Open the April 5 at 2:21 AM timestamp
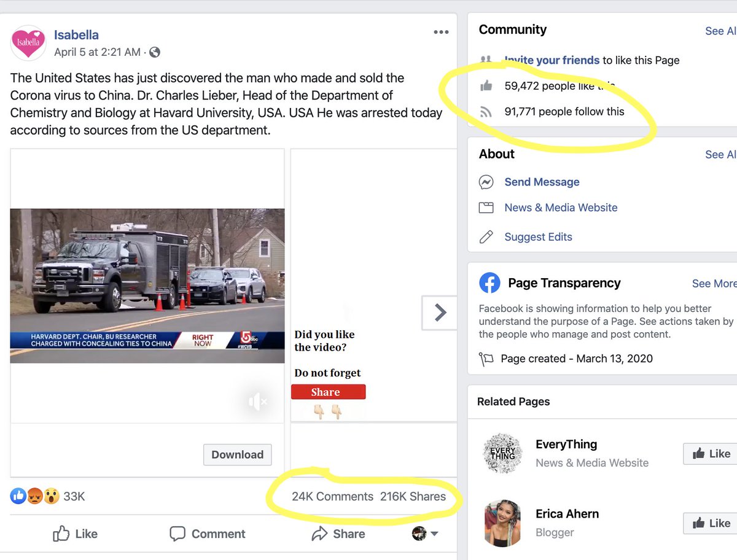The width and height of the screenshot is (737, 560). 97,52
